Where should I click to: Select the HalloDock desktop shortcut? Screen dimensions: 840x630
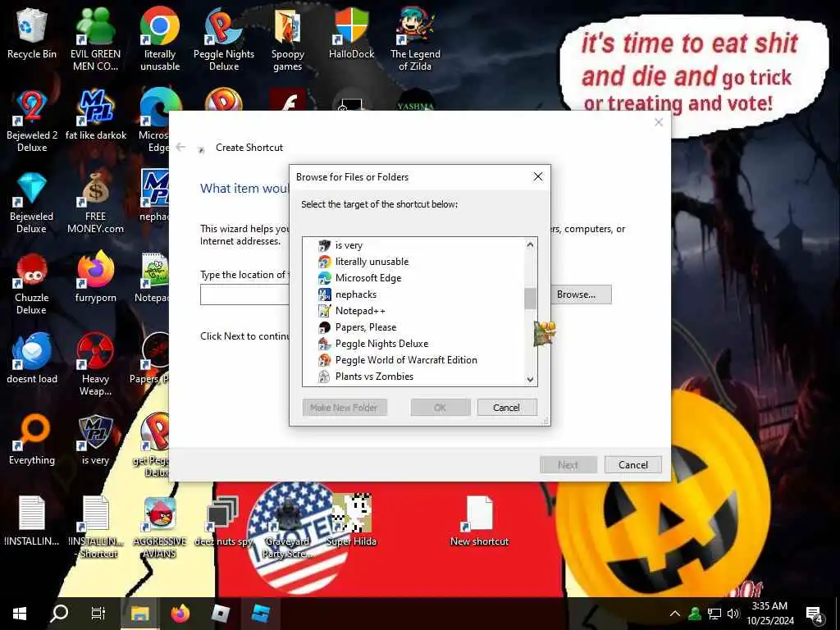(351, 33)
